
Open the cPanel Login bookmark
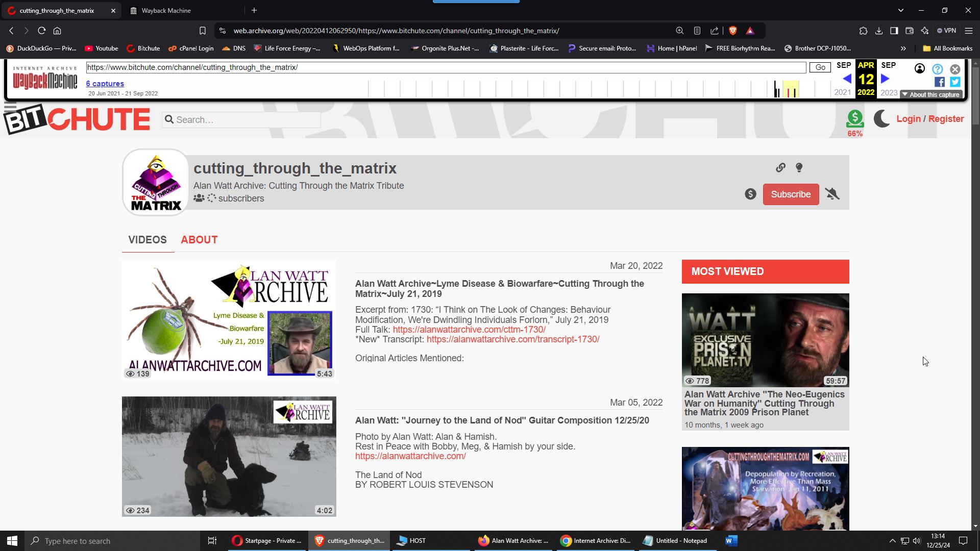point(191,48)
